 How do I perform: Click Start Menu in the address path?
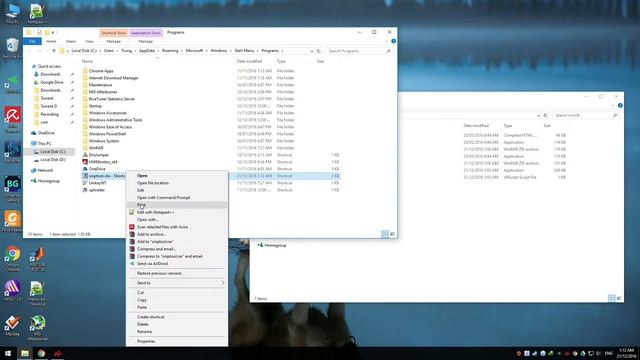click(x=244, y=51)
